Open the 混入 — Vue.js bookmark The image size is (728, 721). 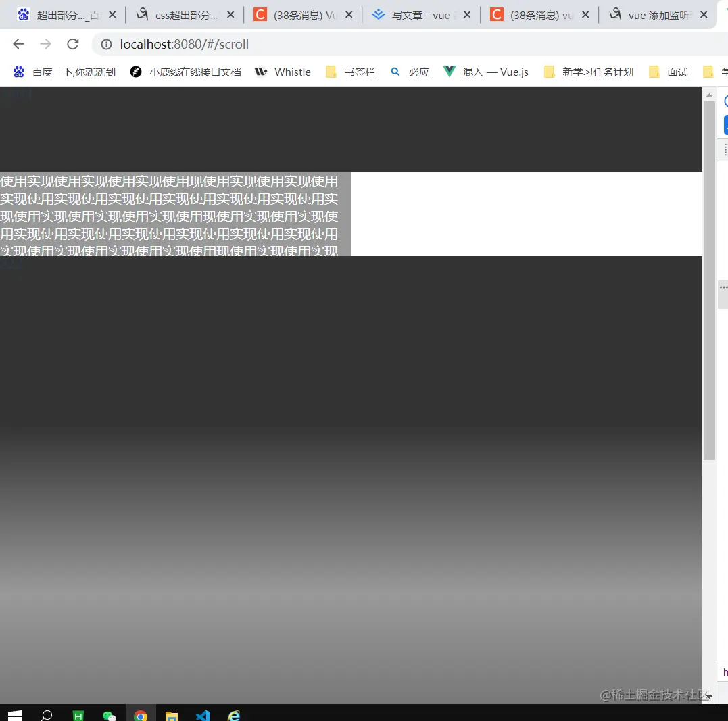(486, 72)
